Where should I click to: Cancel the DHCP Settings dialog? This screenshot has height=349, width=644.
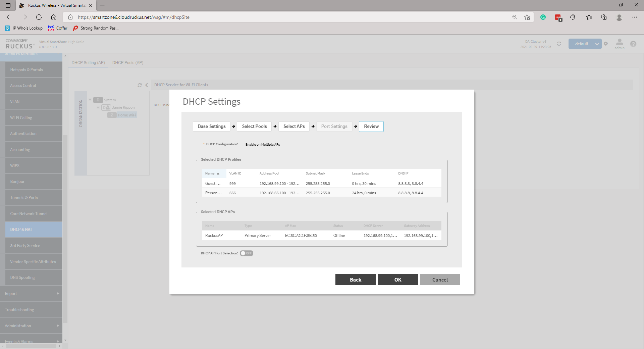440,280
